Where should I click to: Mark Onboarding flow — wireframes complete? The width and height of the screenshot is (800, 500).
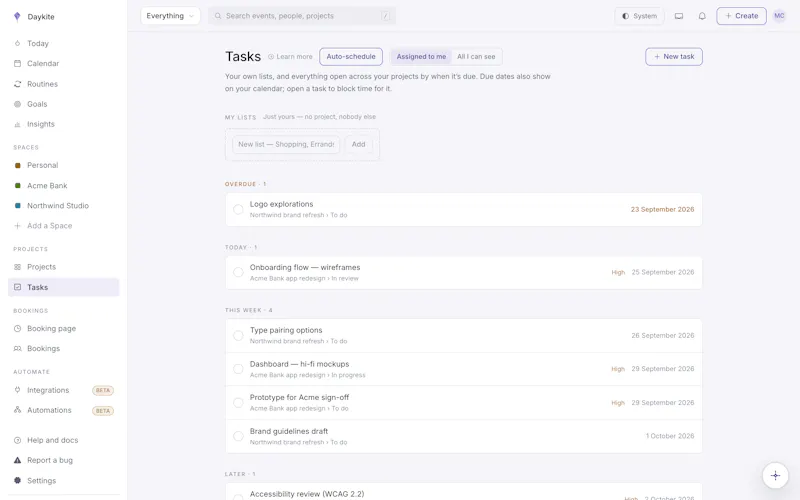[x=238, y=272]
